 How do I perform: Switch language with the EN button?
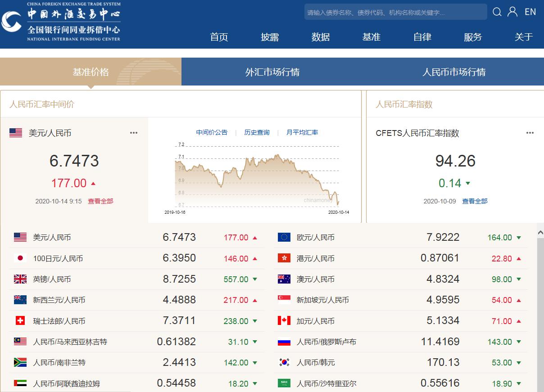(530, 12)
